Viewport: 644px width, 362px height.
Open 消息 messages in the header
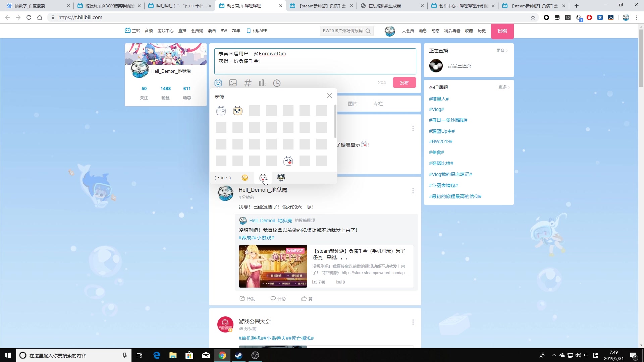pos(423,31)
